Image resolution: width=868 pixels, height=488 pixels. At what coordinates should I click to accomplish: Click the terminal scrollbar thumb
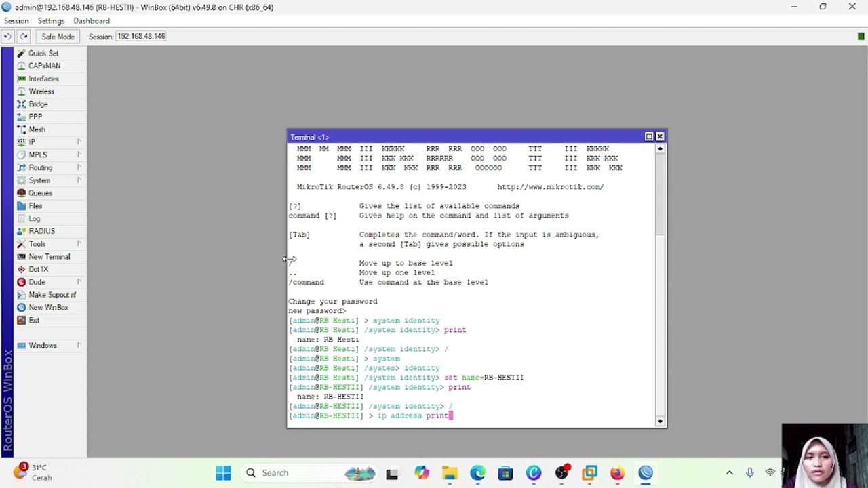[660, 194]
